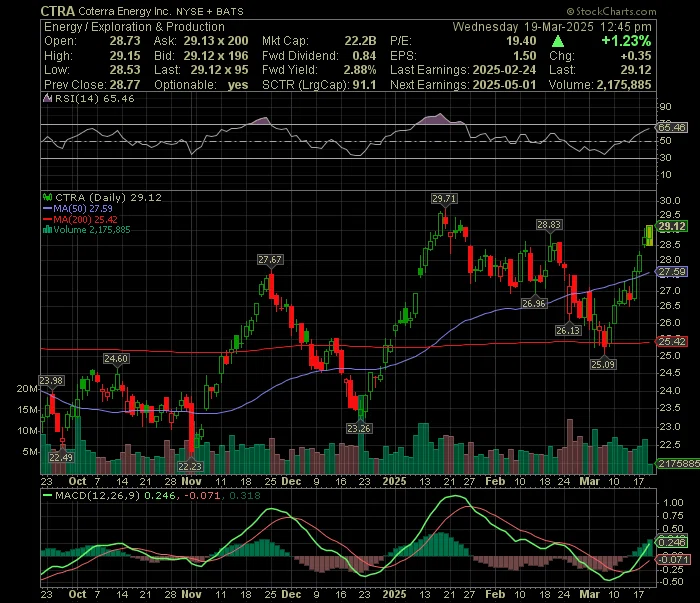Click the Fwd Yield value 2.88%

360,70
